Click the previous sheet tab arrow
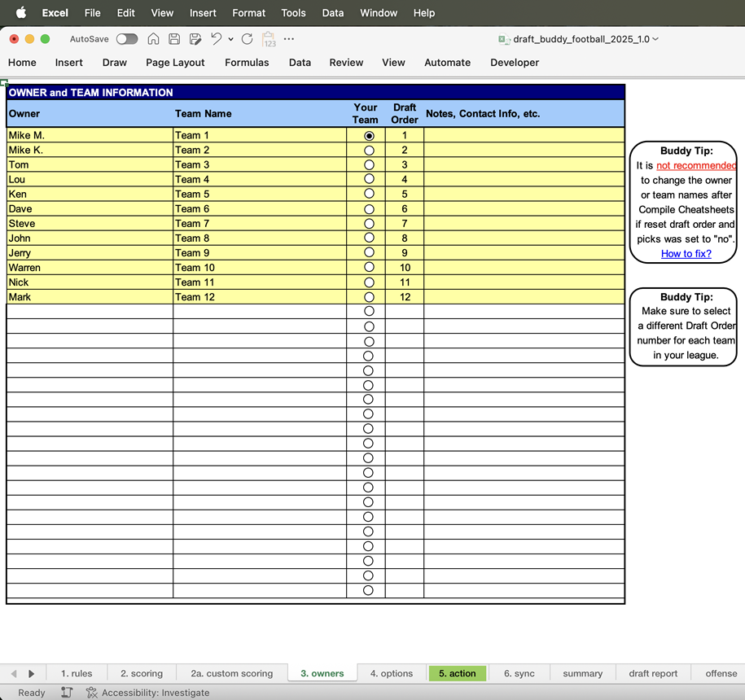The height and width of the screenshot is (700, 745). 14,673
